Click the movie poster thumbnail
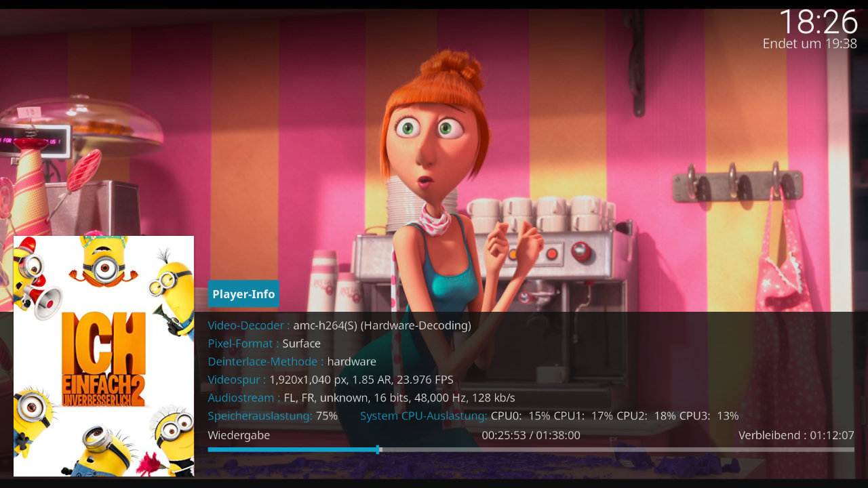 coord(104,356)
